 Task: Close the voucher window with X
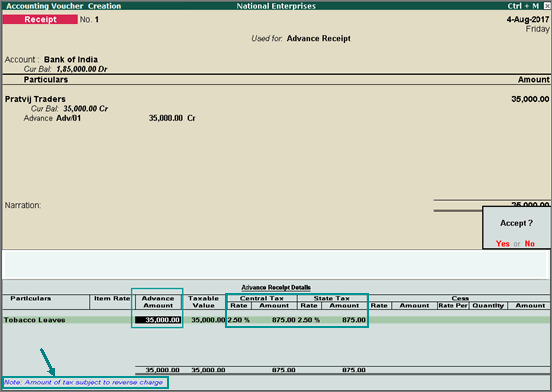click(x=547, y=6)
